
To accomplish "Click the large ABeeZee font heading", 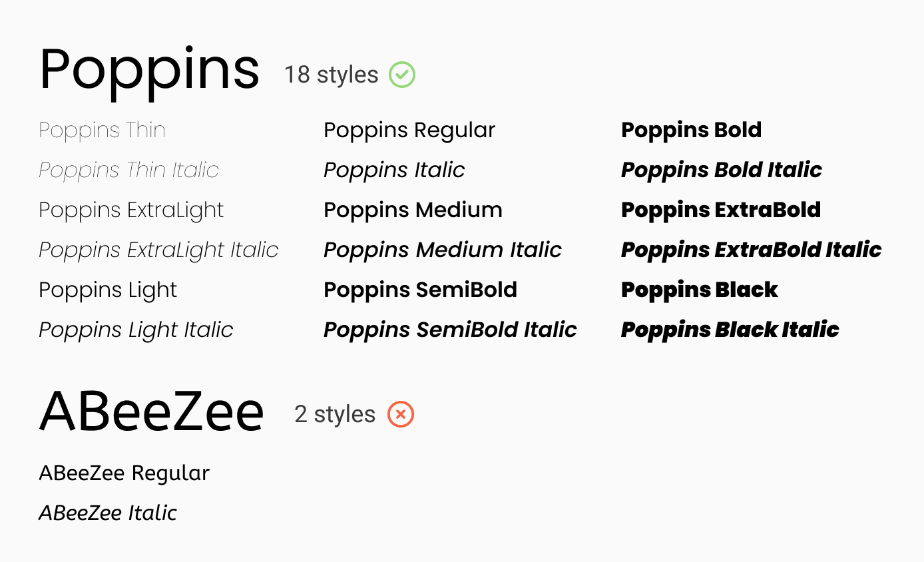I will click(x=152, y=412).
